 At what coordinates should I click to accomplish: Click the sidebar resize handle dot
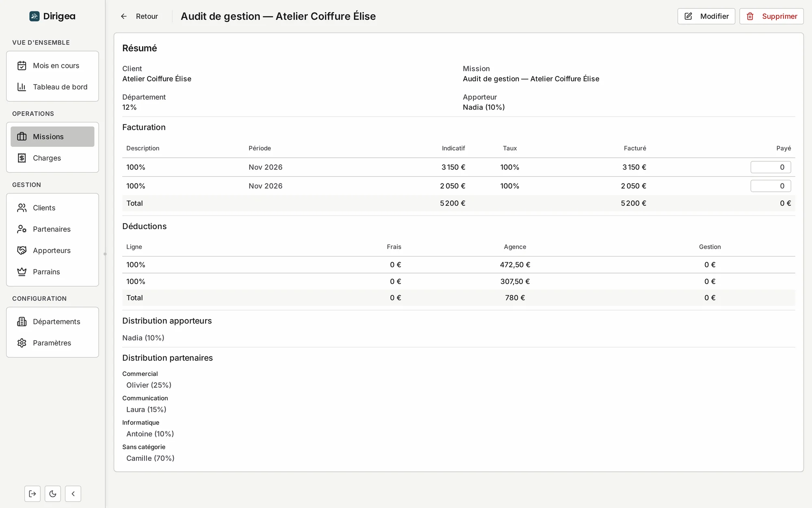coord(105,254)
